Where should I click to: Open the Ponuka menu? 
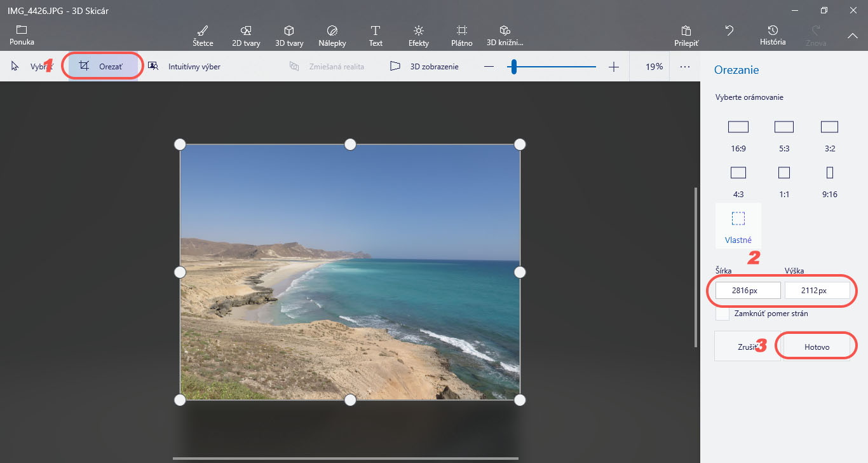pos(22,35)
